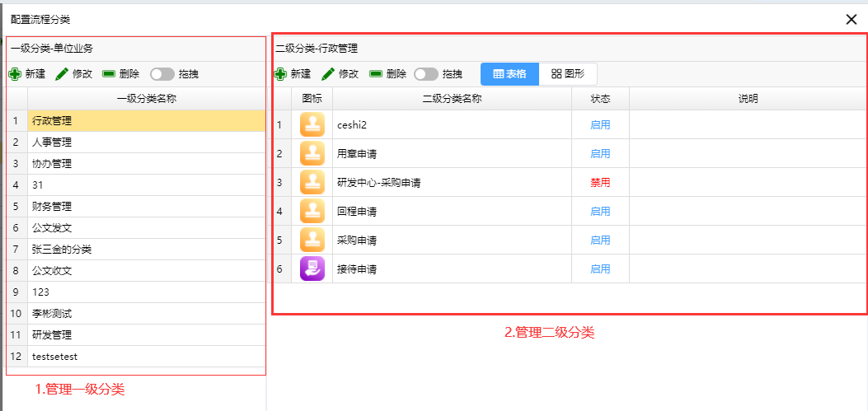Image resolution: width=868 pixels, height=411 pixels.
Task: Click the pencil edit icon in second-level panel
Action: [x=328, y=74]
